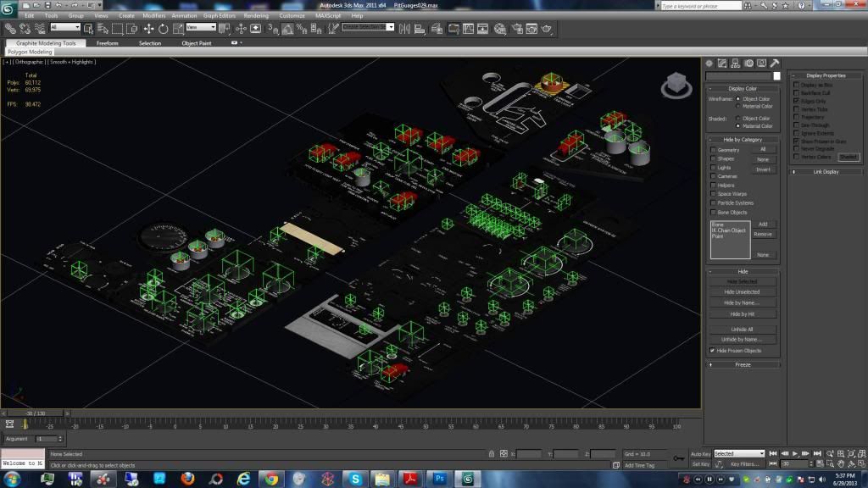The height and width of the screenshot is (488, 868).
Task: Toggle the selection lock icon
Action: (491, 454)
